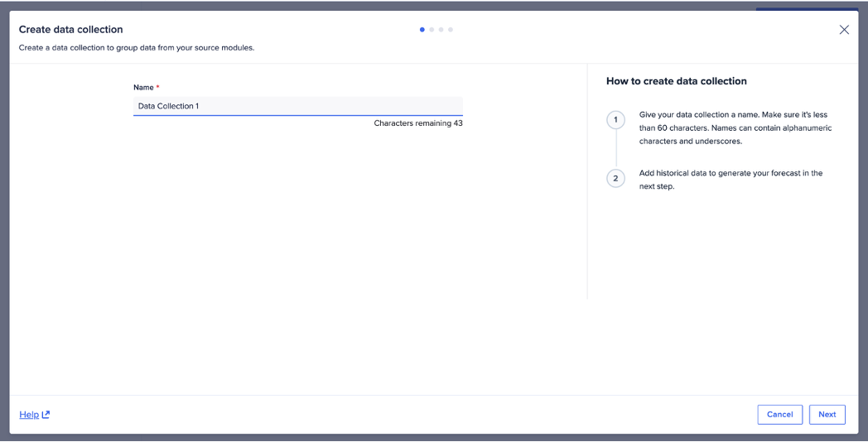868x442 pixels.
Task: Click the external link icon beside Help
Action: [x=46, y=415]
